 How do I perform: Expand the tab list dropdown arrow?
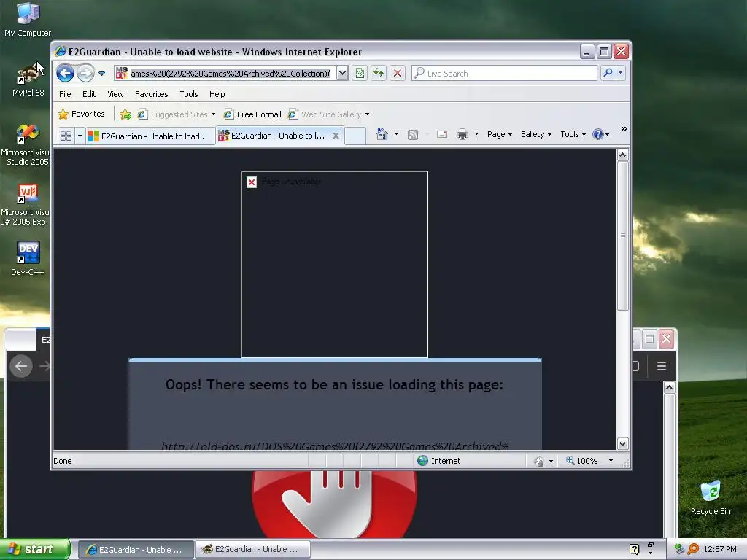pos(80,136)
